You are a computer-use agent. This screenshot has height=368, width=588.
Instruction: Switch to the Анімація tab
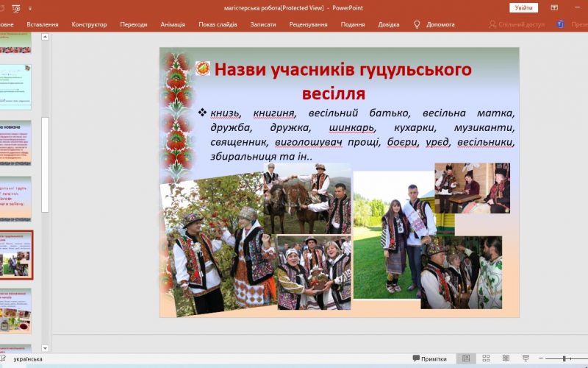click(x=173, y=24)
